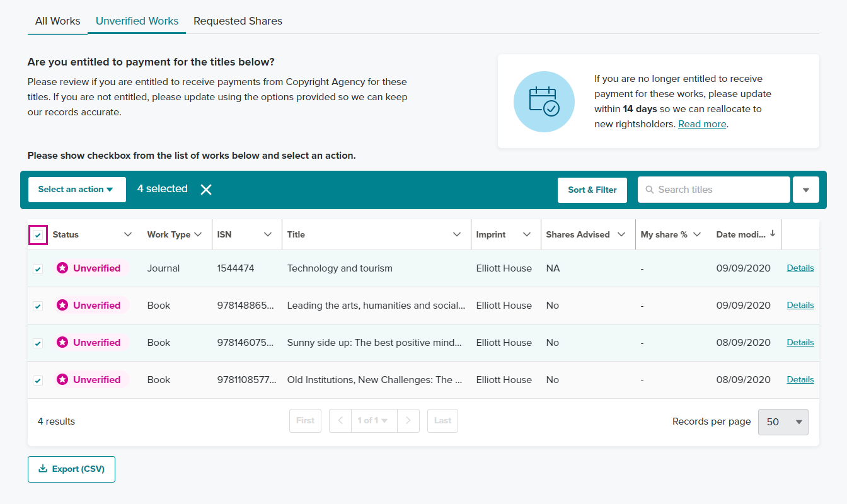Image resolution: width=847 pixels, height=504 pixels.
Task: Switch to the Requested Shares tab
Action: (x=238, y=21)
